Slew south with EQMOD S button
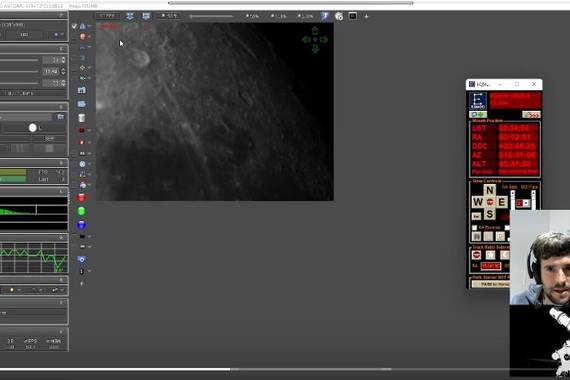This screenshot has height=380, width=570. point(490,214)
